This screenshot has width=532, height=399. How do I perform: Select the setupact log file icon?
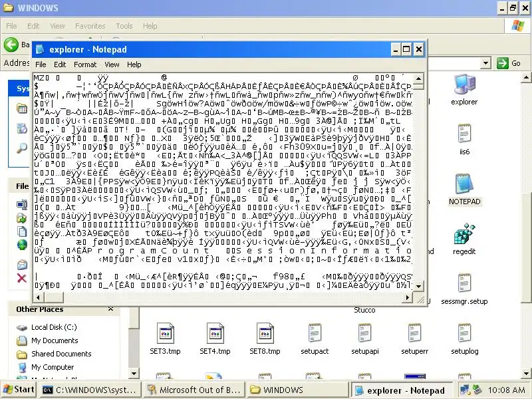(315, 333)
